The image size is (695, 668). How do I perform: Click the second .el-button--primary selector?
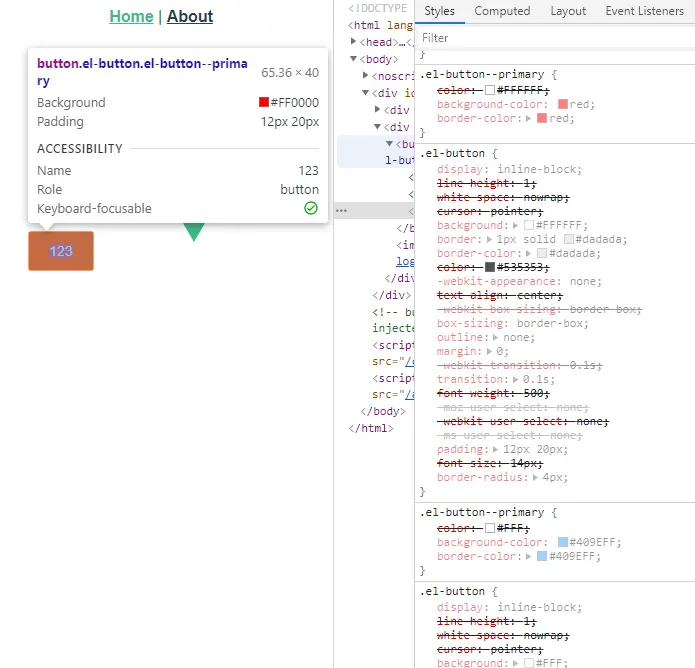(482, 512)
